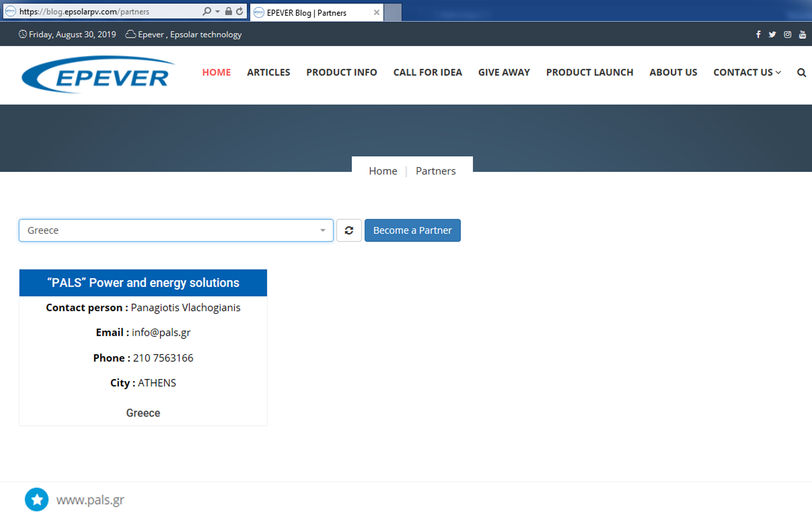Click the EPEVER logo
Screen dimensions: 812x521
coord(98,75)
